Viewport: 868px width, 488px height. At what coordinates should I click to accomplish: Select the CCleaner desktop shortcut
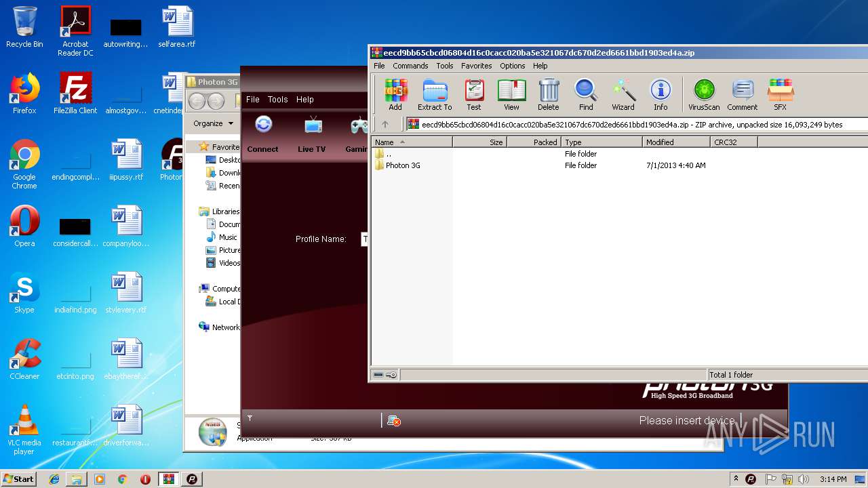click(24, 359)
